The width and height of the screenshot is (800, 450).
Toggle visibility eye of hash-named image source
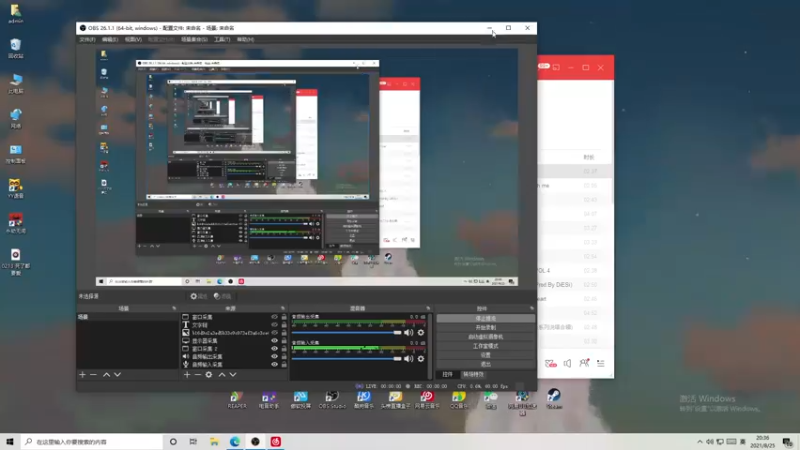point(274,333)
